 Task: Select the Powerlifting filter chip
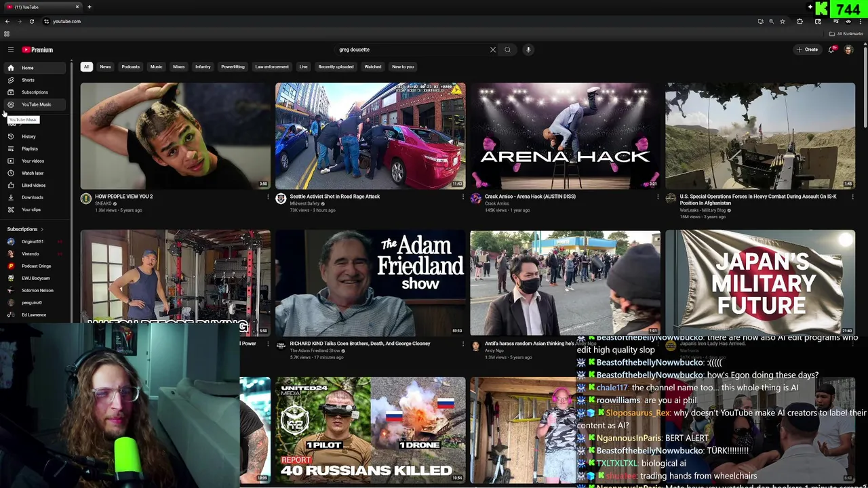coord(233,66)
